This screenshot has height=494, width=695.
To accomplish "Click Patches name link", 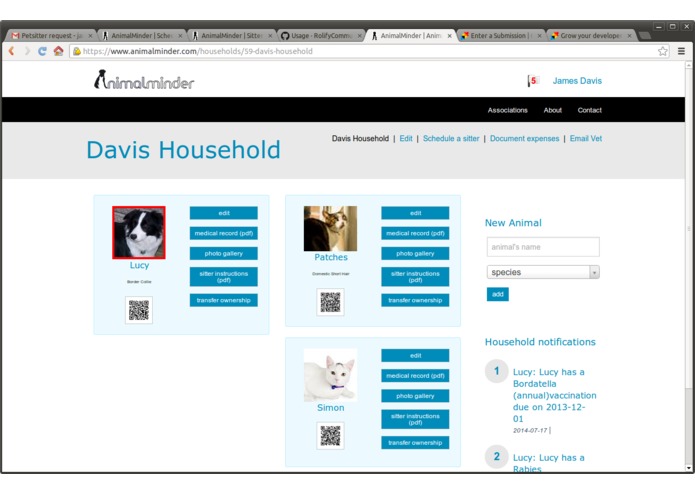I will (331, 257).
